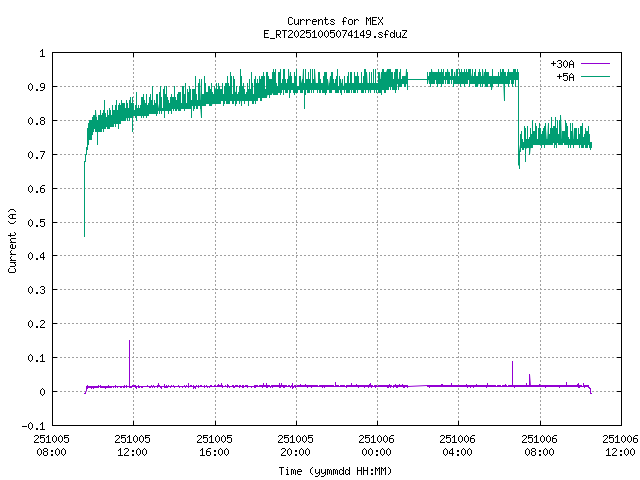
Task: Click the "Current (A)" y-axis label
Action: [12, 240]
